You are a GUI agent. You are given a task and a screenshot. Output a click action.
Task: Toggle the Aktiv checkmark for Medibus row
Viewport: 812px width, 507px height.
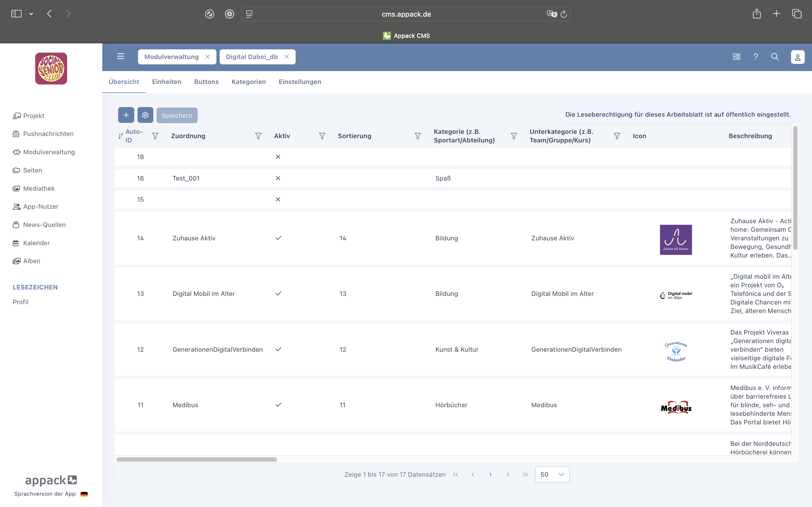[x=278, y=405]
